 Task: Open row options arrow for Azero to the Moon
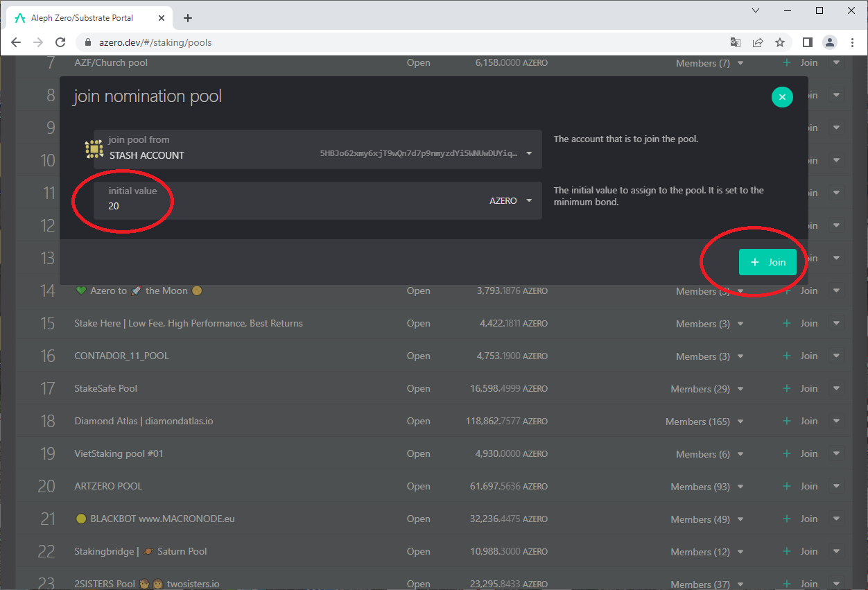[x=837, y=290]
